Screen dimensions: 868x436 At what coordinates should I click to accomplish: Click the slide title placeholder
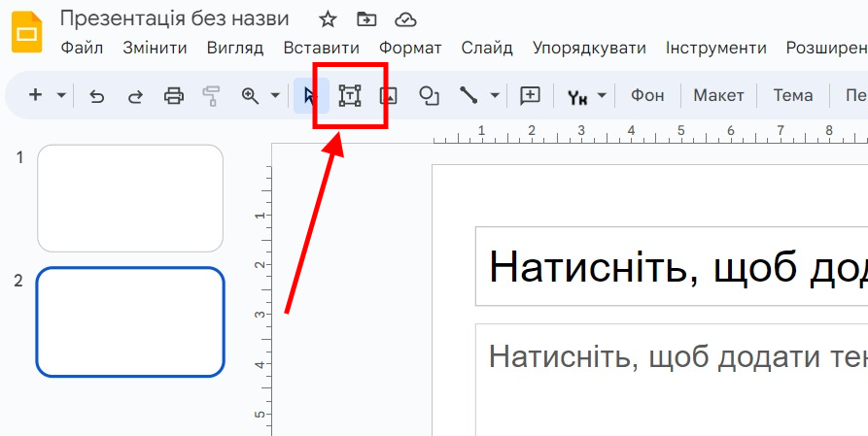(672, 266)
